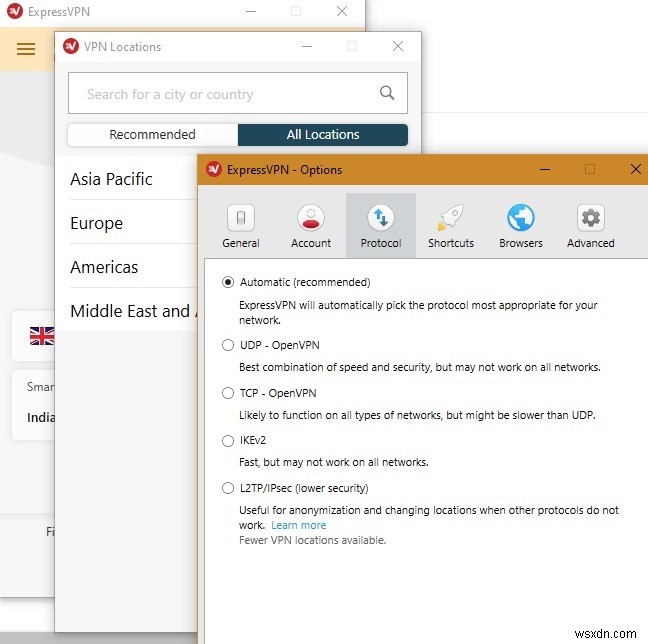Click the UK flag in ExpressVPN main window
Image resolution: width=648 pixels, height=644 pixels.
42,336
